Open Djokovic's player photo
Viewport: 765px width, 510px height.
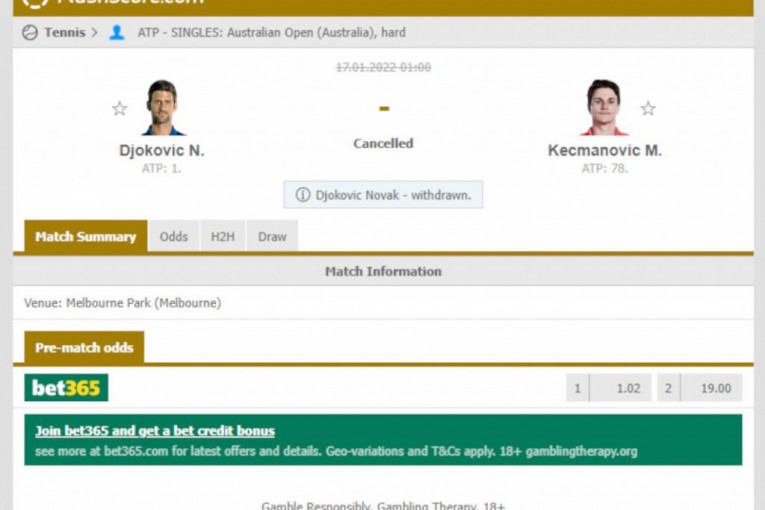(x=162, y=107)
